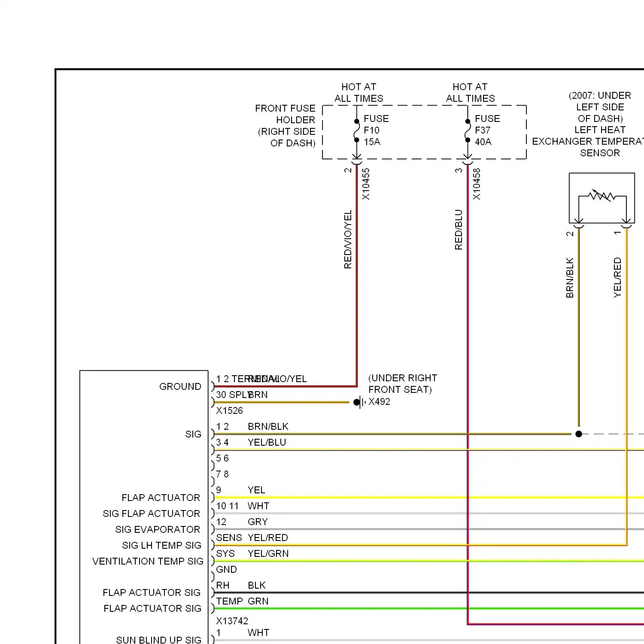Viewport: 644px width, 644px height.
Task: Select the vertical RED/BLU wire label
Action: coord(459,230)
